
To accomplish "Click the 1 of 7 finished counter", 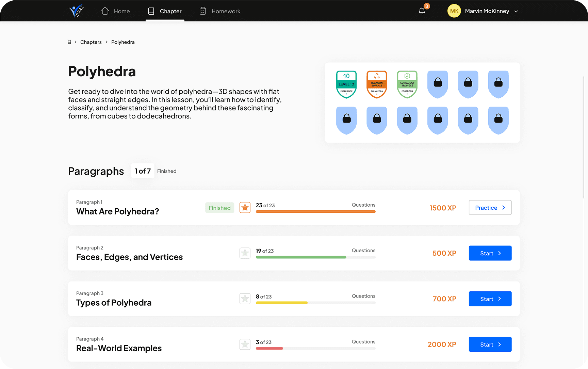I will click(143, 171).
